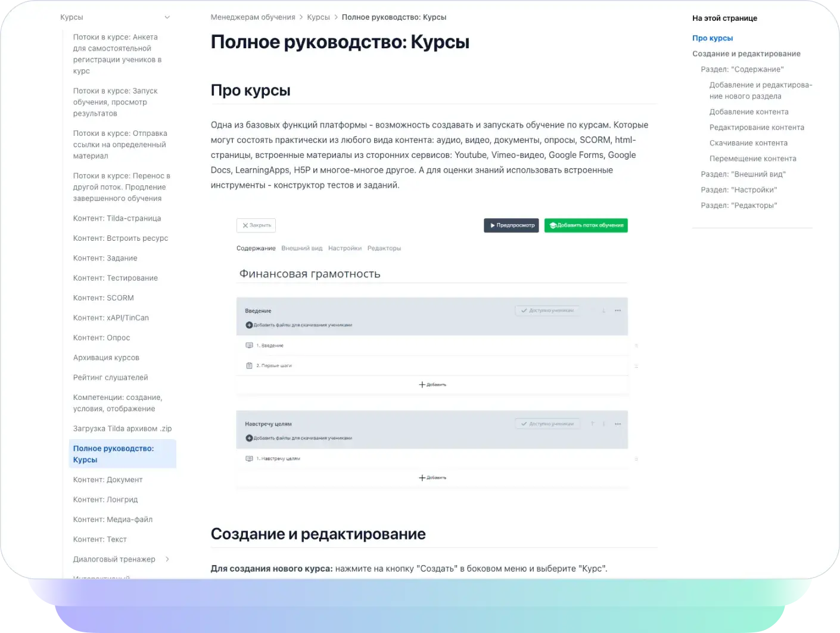The height and width of the screenshot is (633, 840).
Task: Click the lesson icon beside '1. Введение'
Action: (x=249, y=345)
